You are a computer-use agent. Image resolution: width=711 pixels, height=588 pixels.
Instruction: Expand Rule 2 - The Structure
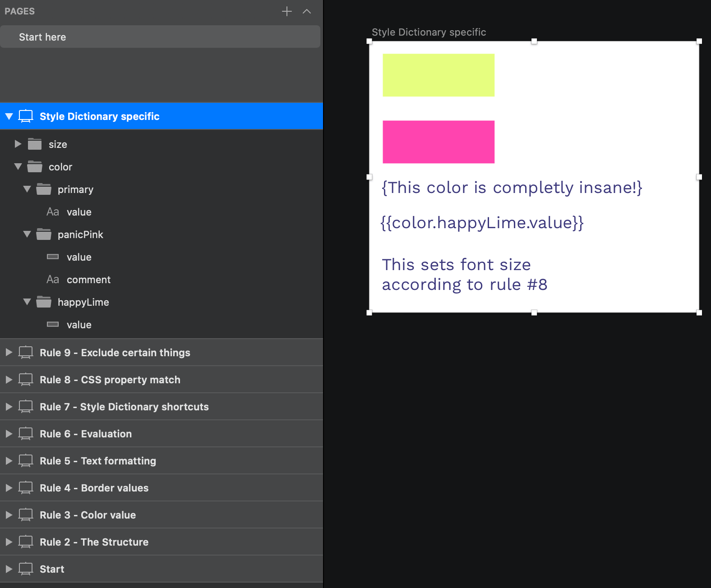click(x=9, y=542)
